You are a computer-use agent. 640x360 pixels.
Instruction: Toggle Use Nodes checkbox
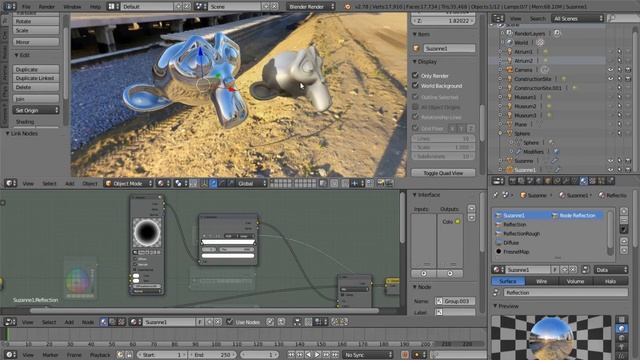[230, 322]
